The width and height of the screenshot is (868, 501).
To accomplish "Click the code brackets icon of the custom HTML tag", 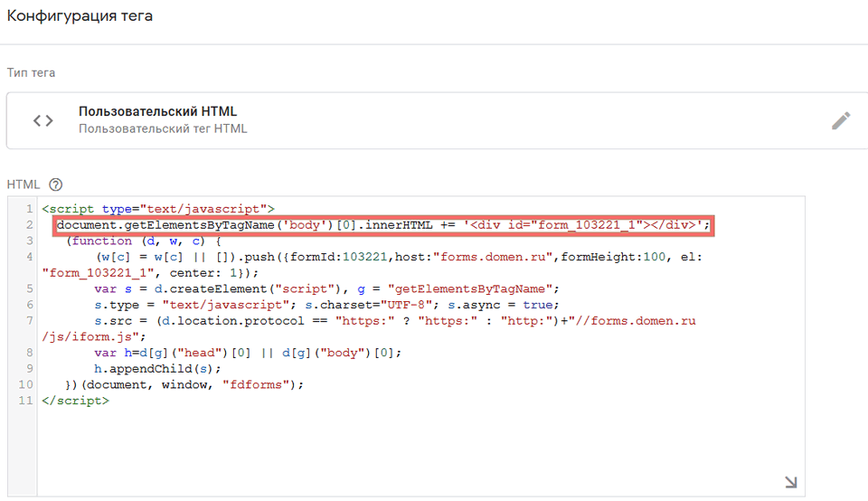I will click(x=42, y=120).
